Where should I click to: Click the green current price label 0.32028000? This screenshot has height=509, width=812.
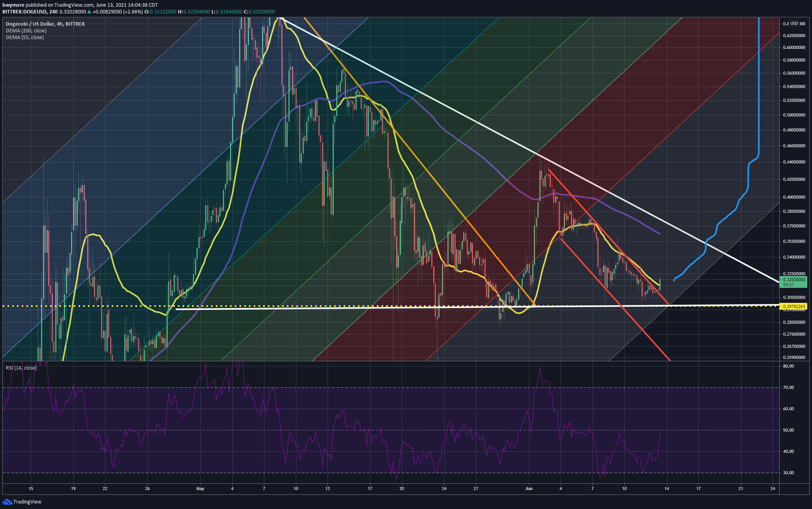pyautogui.click(x=794, y=279)
